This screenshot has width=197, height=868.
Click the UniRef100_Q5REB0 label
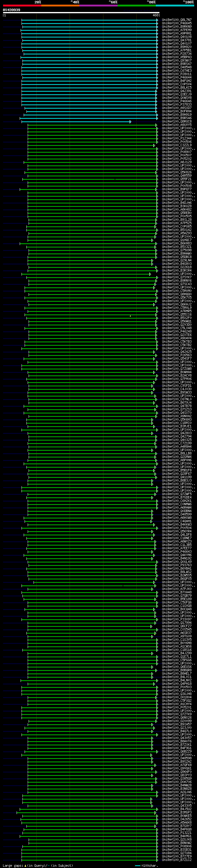coord(177,213)
